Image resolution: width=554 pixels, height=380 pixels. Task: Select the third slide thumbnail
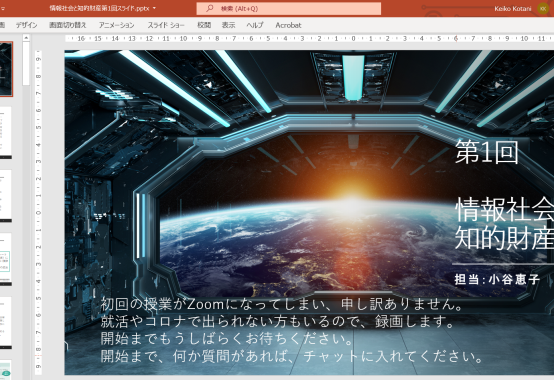click(6, 196)
